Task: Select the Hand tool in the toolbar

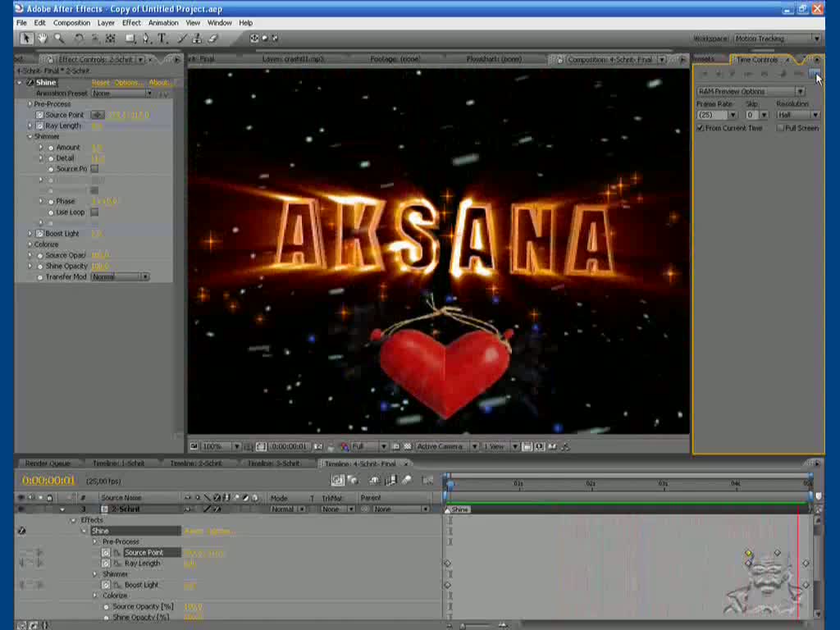Action: (42, 39)
